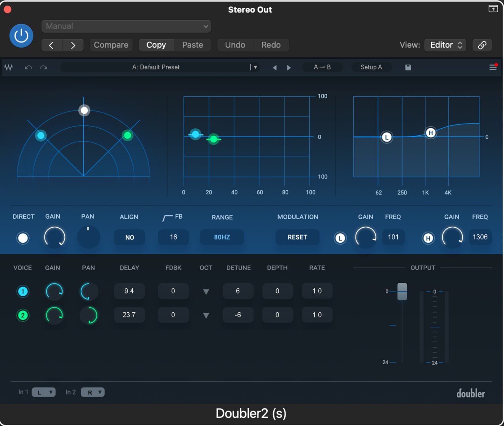504x426 pixels.
Task: Toggle Voice 2 on or off
Action: 23,315
